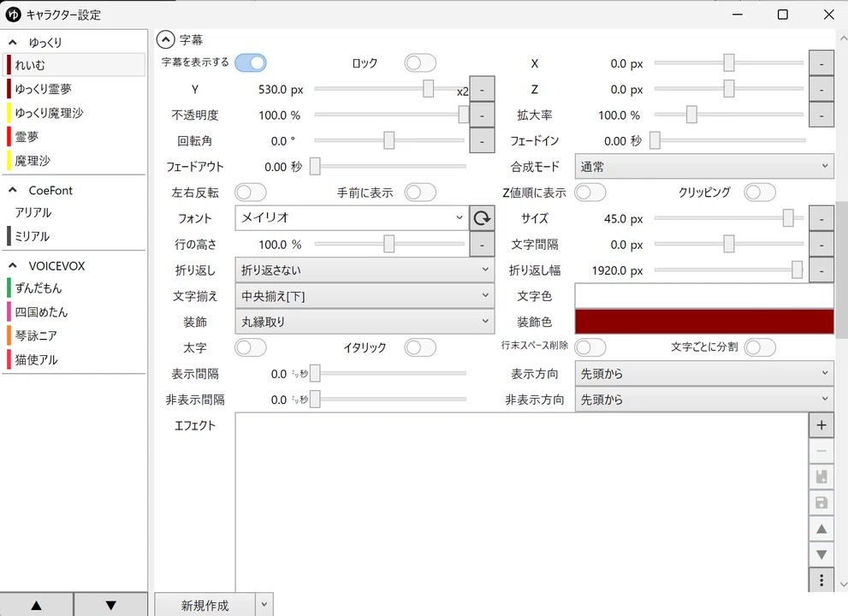Turn on the イタリック switch
The height and width of the screenshot is (616, 848).
[x=420, y=347]
